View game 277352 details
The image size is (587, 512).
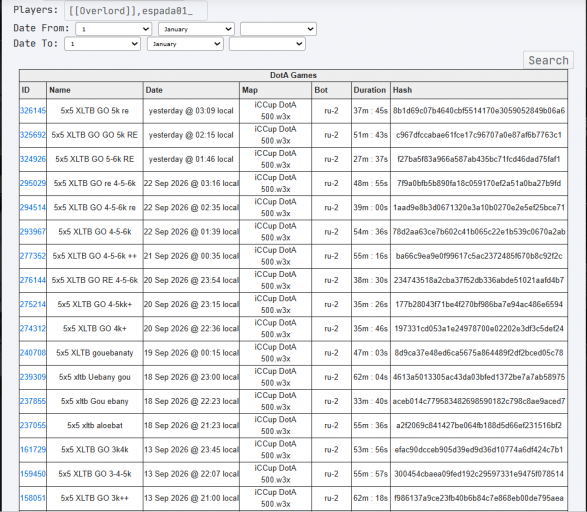(33, 256)
